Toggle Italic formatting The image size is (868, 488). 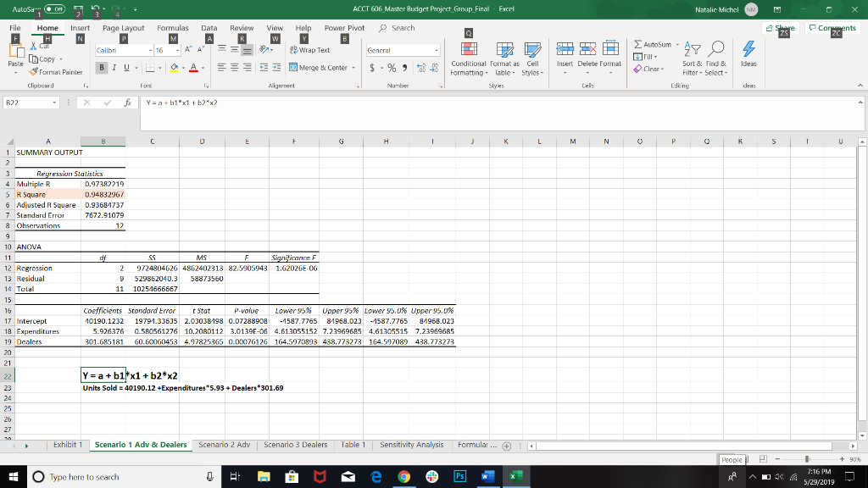tap(114, 68)
